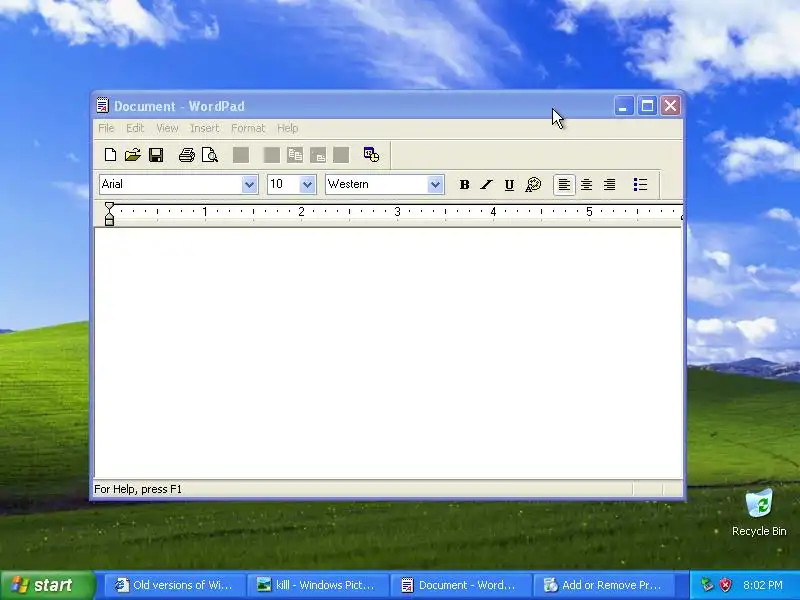
Task: Click the red security shield tray icon
Action: coord(726,585)
